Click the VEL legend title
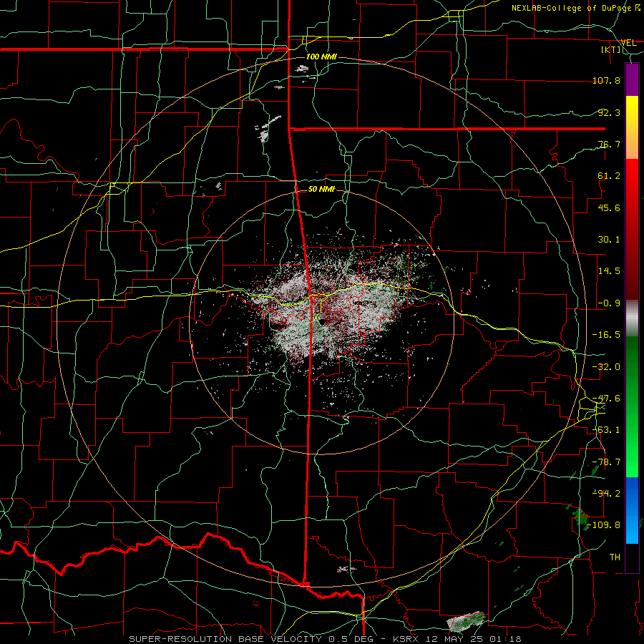644x644 pixels. 628,42
